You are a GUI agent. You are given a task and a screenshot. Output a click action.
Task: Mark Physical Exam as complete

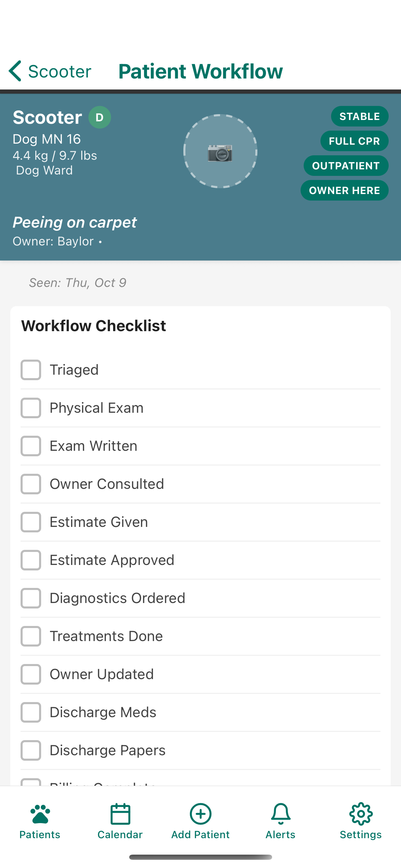coord(31,408)
